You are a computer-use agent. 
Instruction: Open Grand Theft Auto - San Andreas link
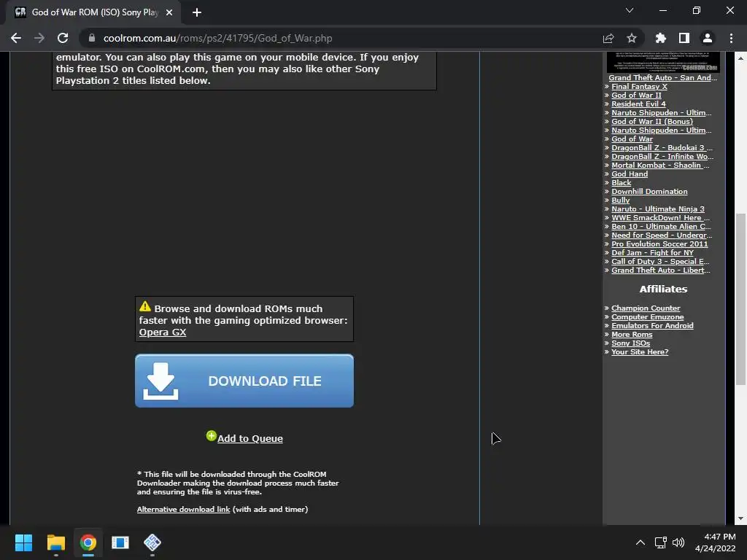coord(662,77)
